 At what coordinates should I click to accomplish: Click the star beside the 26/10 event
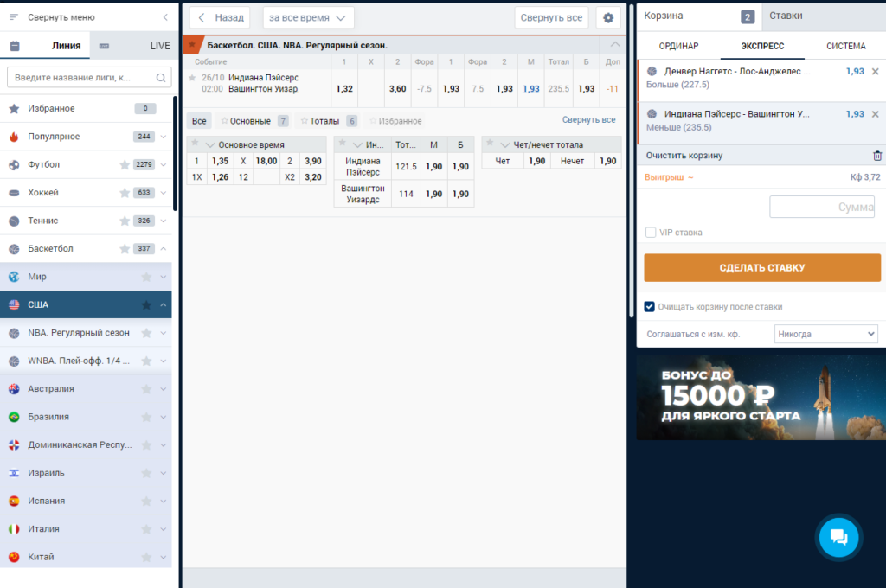point(192,77)
